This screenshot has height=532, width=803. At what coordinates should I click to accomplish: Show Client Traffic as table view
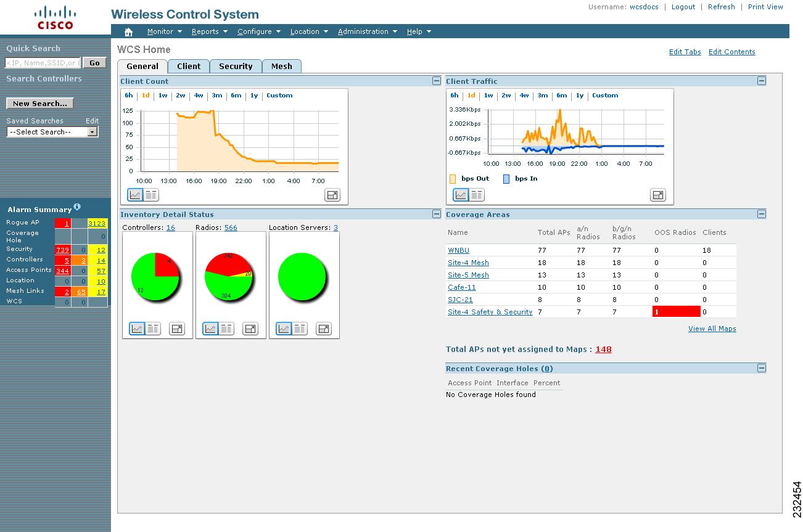click(x=476, y=195)
